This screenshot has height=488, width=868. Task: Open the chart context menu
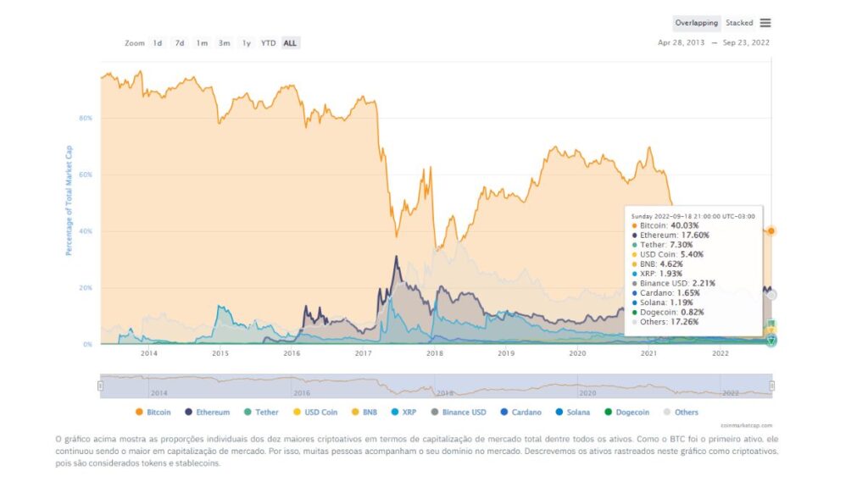[766, 23]
